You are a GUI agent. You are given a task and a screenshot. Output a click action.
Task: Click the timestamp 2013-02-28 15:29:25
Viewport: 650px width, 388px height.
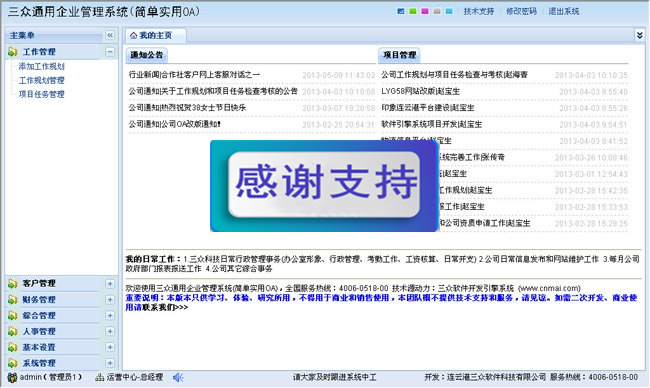click(x=591, y=223)
